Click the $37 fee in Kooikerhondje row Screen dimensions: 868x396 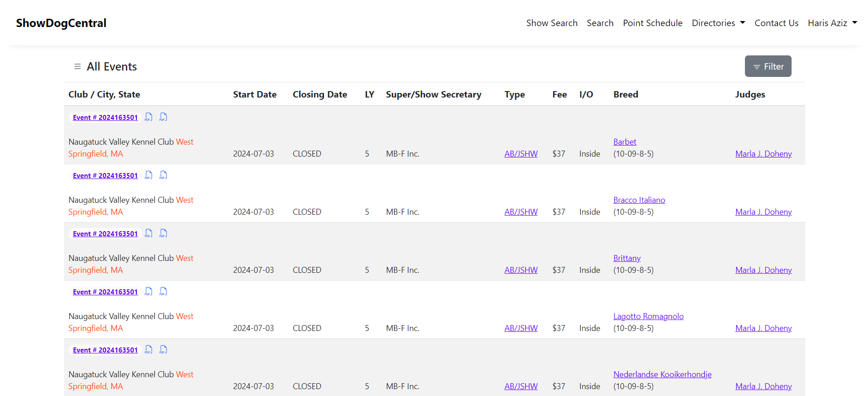click(559, 386)
